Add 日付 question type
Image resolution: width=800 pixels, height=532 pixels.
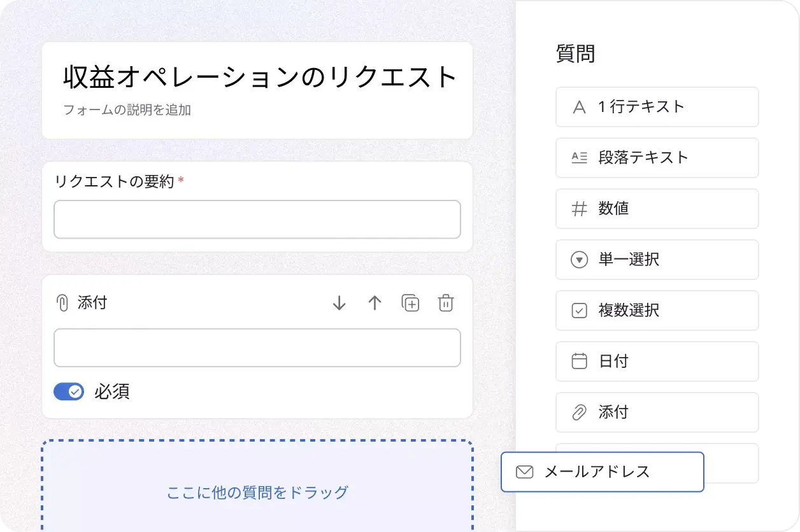click(657, 361)
